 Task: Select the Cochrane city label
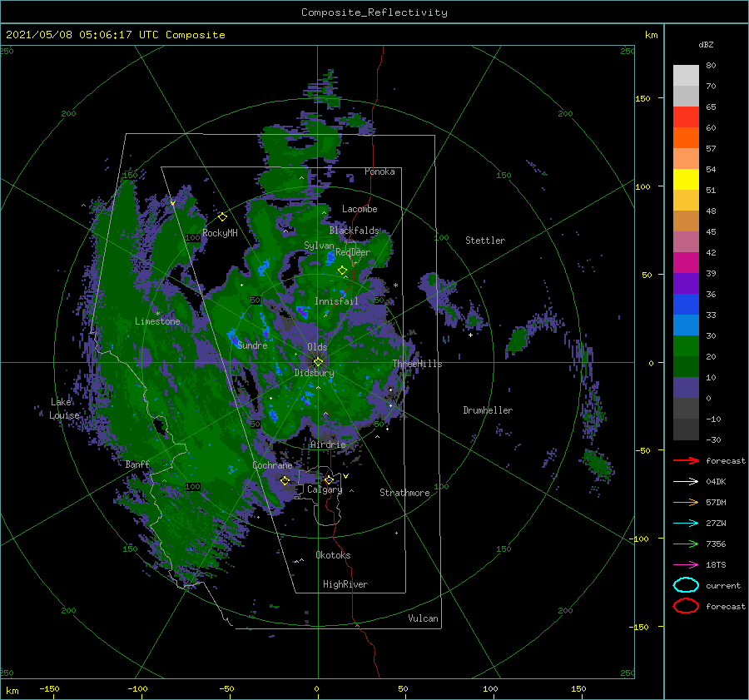click(x=272, y=465)
